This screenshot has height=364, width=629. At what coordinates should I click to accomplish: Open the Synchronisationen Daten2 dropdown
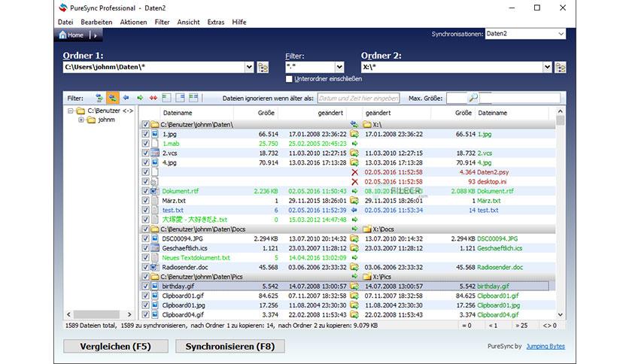[561, 34]
